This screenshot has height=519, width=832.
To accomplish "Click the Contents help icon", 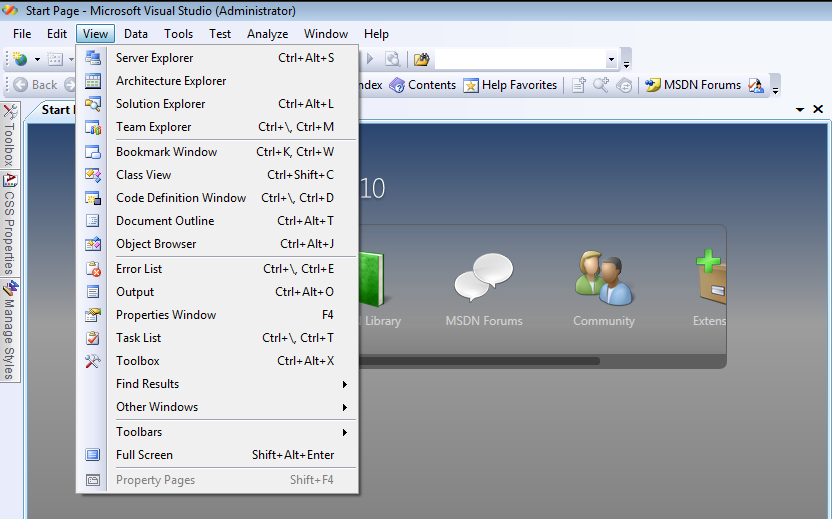I will click(x=397, y=85).
